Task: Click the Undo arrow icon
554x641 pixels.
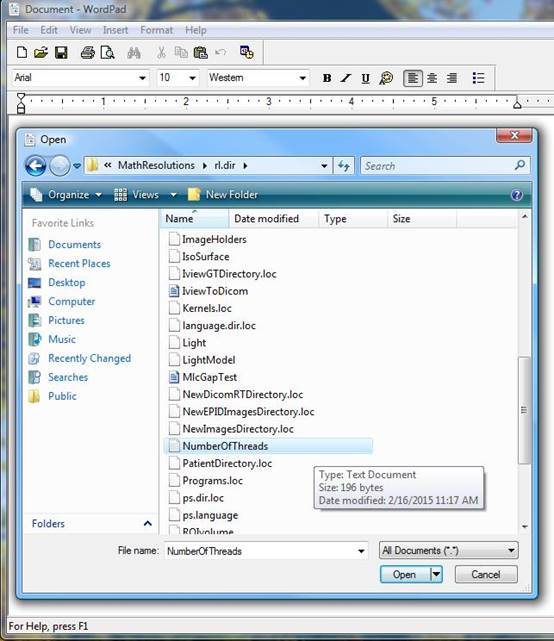Action: (221, 52)
